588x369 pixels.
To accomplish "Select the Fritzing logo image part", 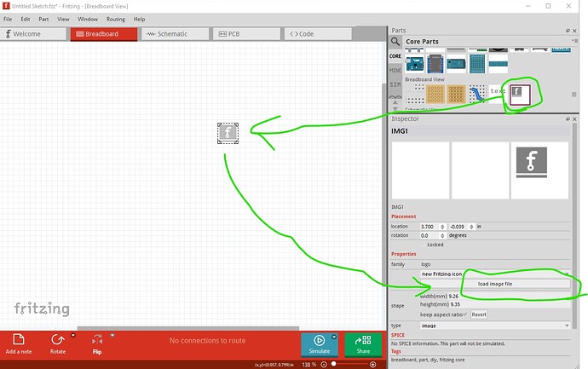I will click(520, 95).
